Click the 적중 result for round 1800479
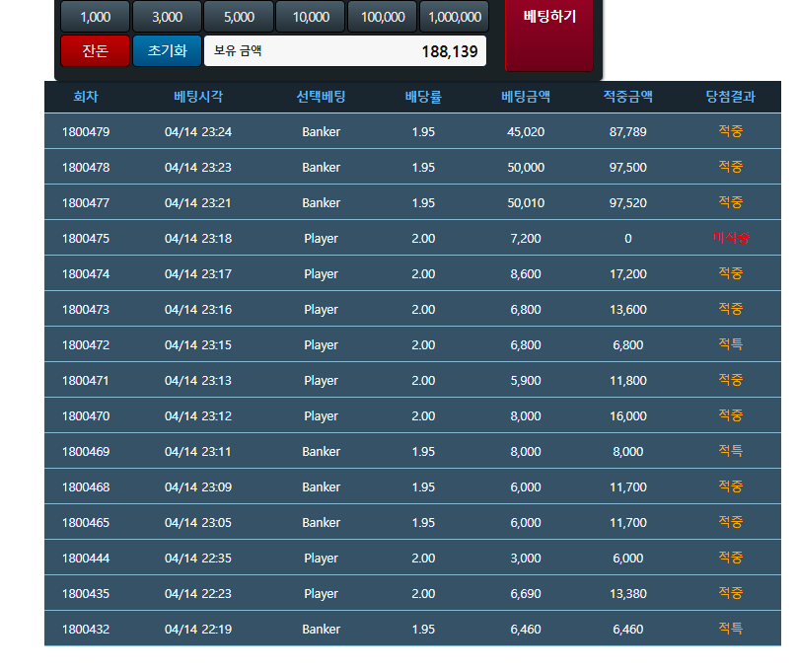 pyautogui.click(x=730, y=131)
